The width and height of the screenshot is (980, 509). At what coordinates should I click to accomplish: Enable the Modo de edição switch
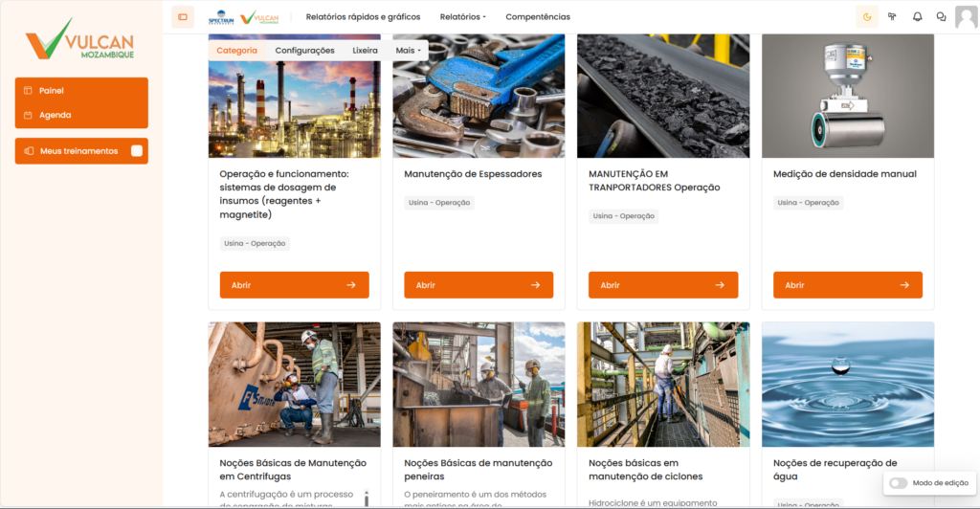pyautogui.click(x=898, y=483)
